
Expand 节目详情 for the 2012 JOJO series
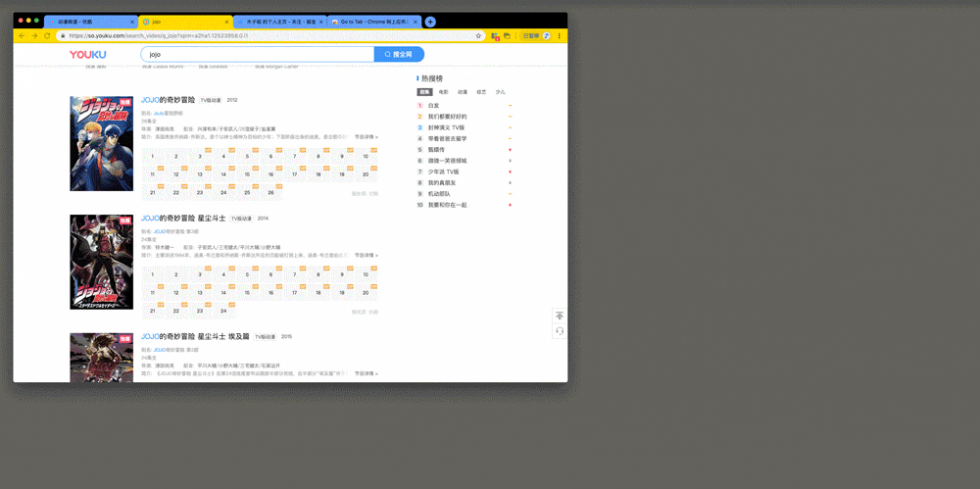tap(367, 136)
